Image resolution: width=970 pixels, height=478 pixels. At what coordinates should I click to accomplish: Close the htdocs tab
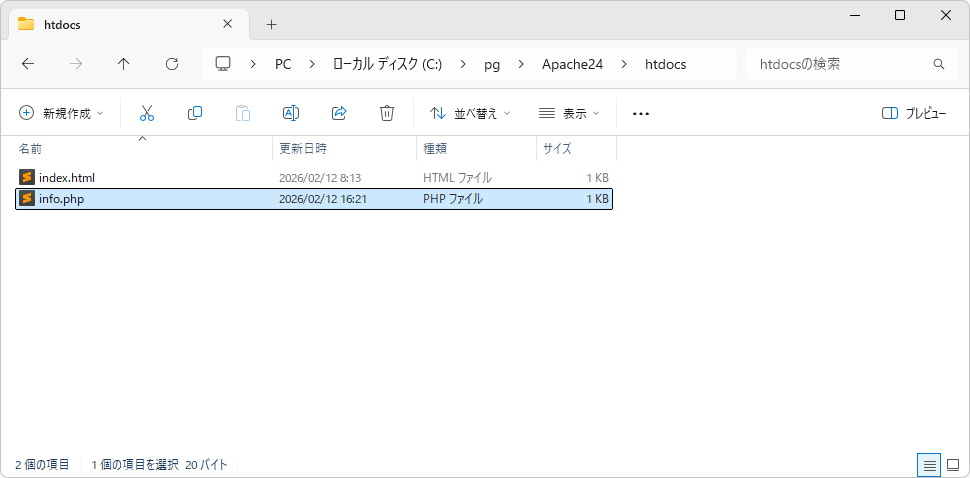227,25
